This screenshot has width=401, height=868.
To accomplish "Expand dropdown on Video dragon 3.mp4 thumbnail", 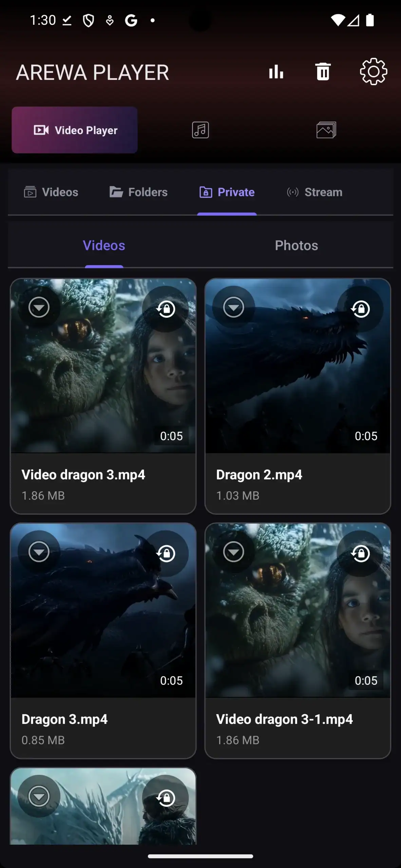I will (x=39, y=307).
